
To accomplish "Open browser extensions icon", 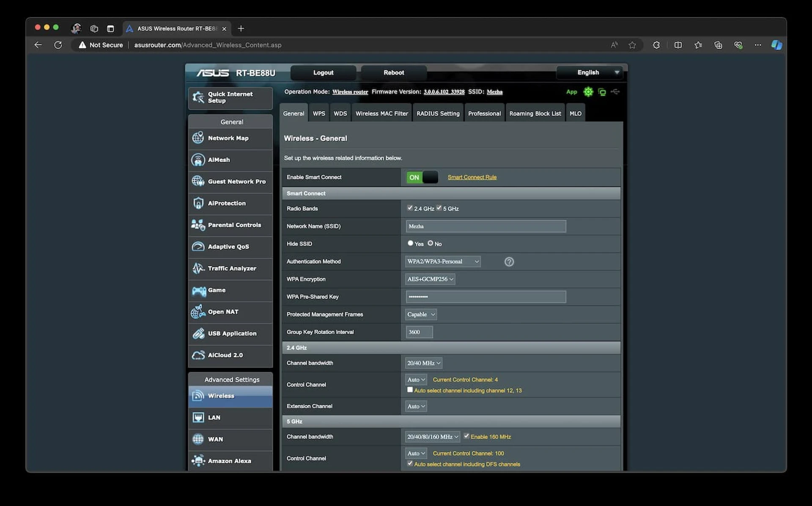I will coord(656,45).
